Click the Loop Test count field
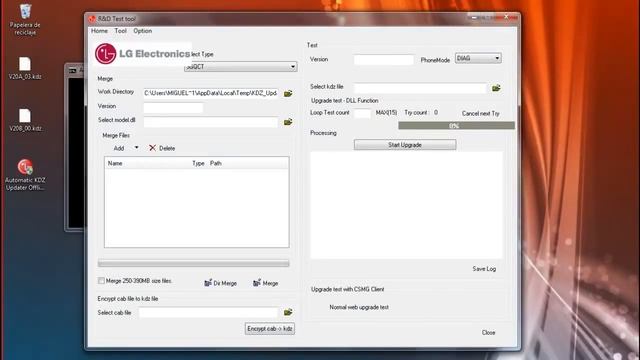Image resolution: width=640 pixels, height=360 pixels. pos(362,113)
